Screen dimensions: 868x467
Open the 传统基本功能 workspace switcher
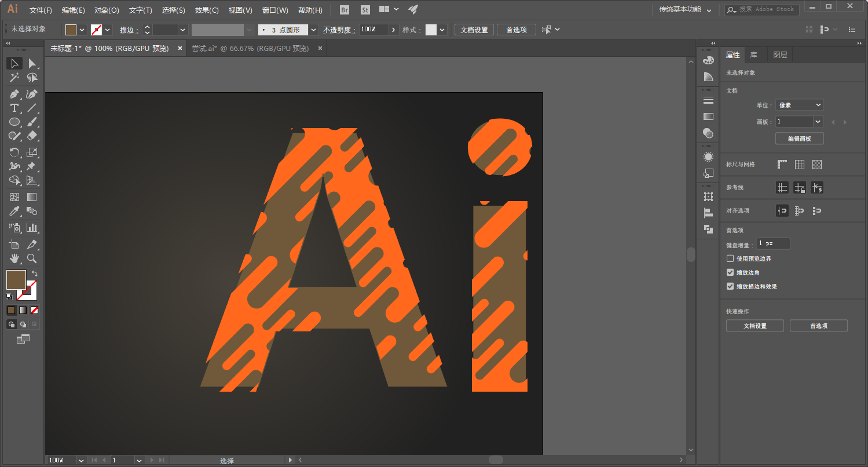pos(685,10)
